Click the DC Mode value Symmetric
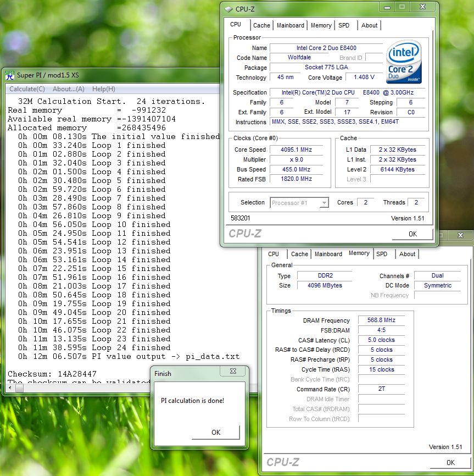This screenshot has height=476, width=474. [437, 285]
